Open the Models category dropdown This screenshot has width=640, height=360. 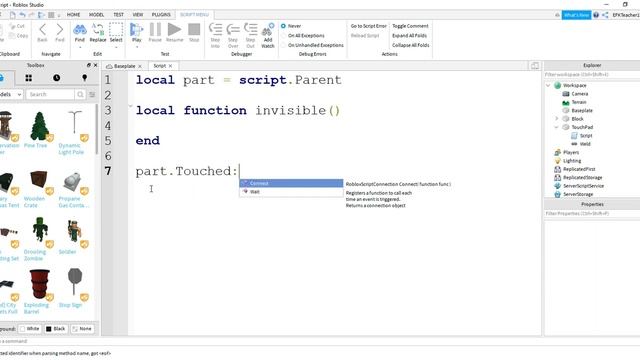(x=10, y=94)
